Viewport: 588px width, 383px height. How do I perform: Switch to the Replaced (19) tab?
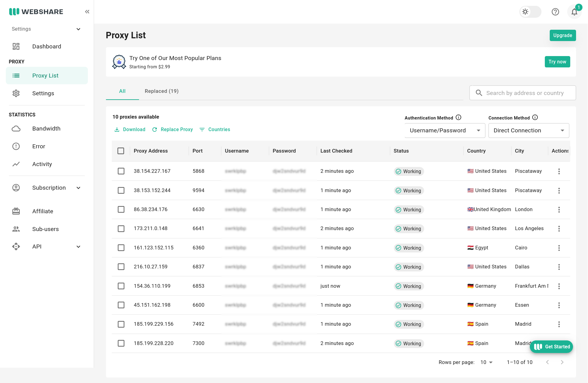[161, 91]
